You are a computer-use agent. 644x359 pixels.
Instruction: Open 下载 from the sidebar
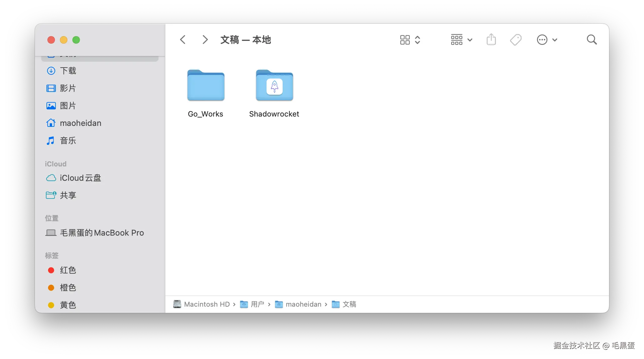(x=68, y=71)
